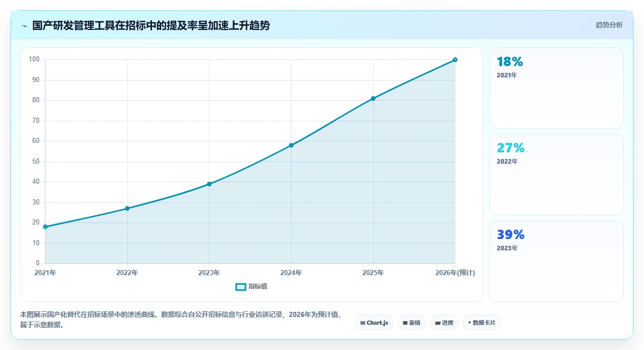
Task: Click the 39% value in the 2023年 card
Action: (511, 235)
